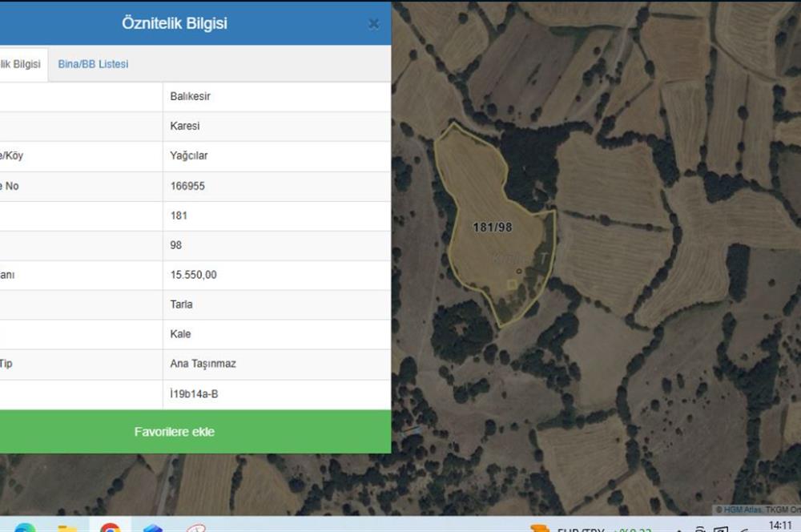Viewport: 801px width, 532px height.
Task: Click the 166955 parcel number value
Action: click(187, 186)
